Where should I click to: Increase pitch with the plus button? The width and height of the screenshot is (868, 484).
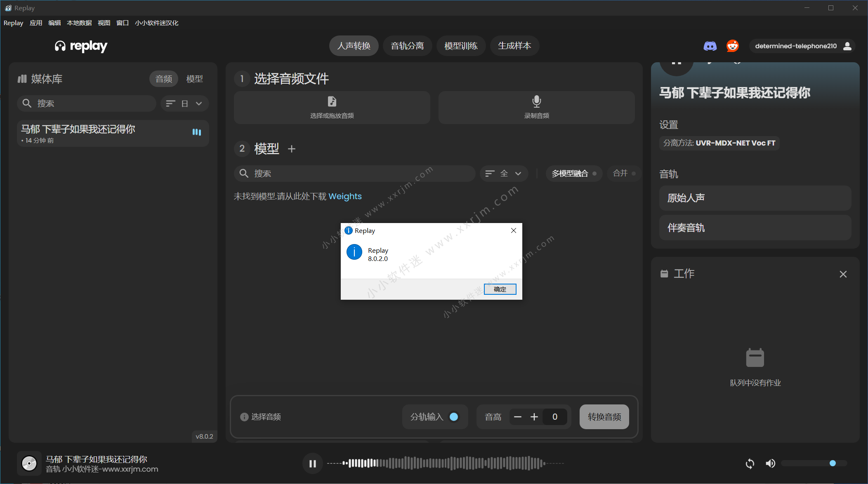(534, 417)
